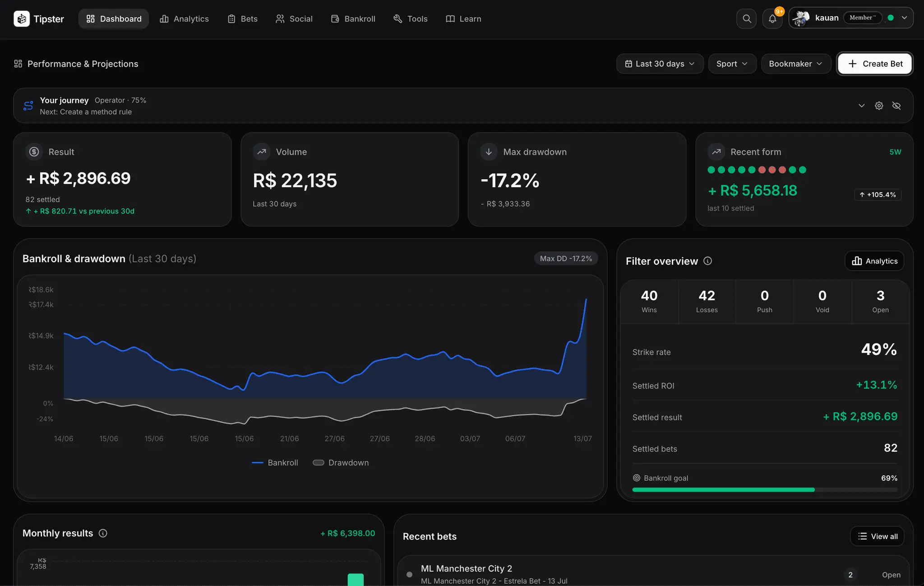Click the Create Bet button
Screen dimensions: 924x586
875,64
